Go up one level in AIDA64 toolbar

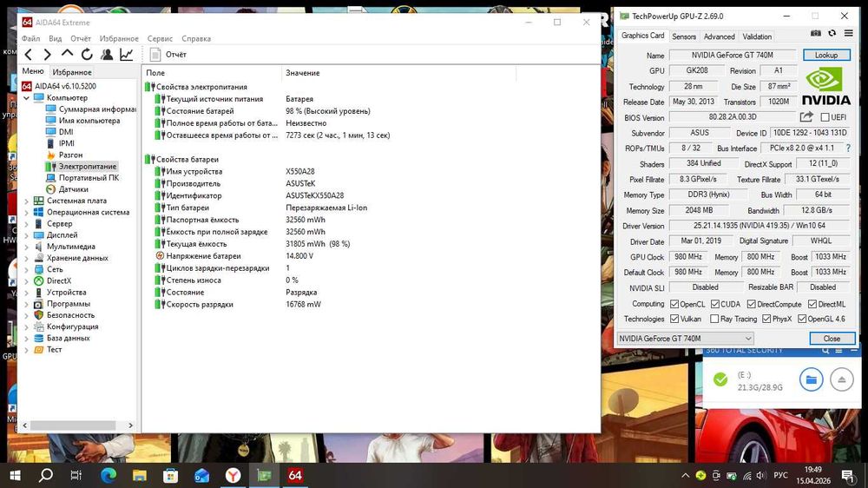click(67, 54)
